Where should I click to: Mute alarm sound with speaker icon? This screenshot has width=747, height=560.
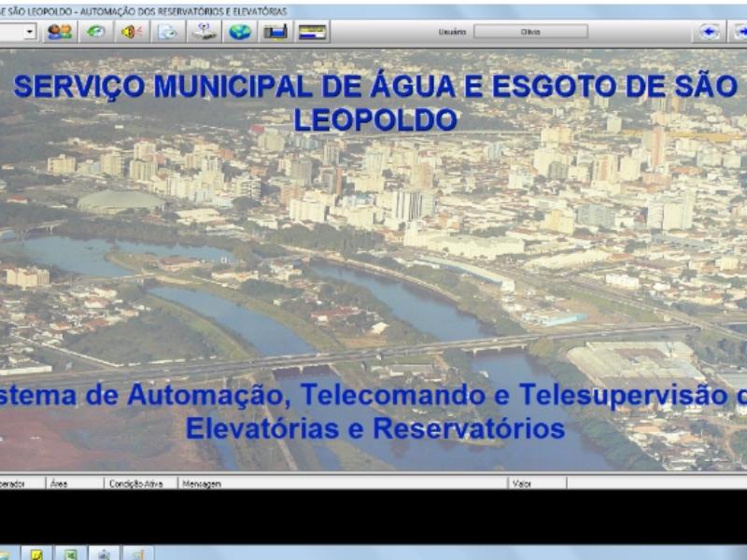(x=131, y=32)
